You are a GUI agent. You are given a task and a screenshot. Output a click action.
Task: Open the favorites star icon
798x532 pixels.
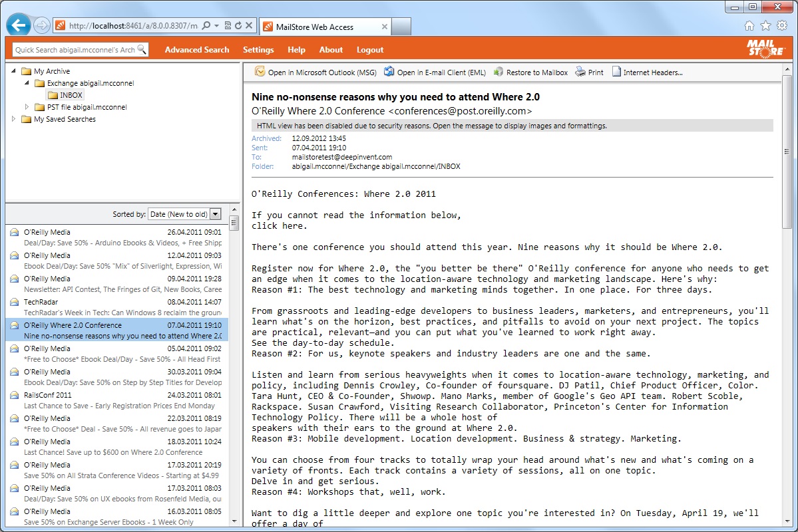(765, 25)
